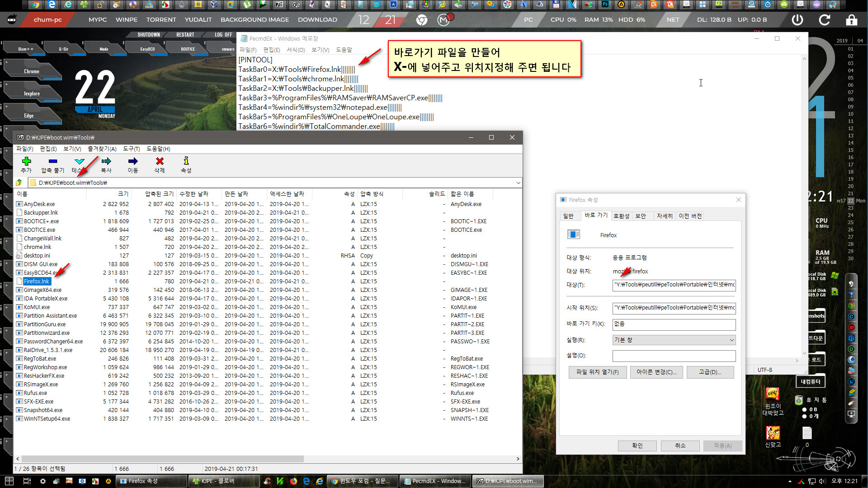Click 7-Zip horizontal scrollbar thumb
Screen dimensions: 868x488
pyautogui.click(x=162, y=459)
